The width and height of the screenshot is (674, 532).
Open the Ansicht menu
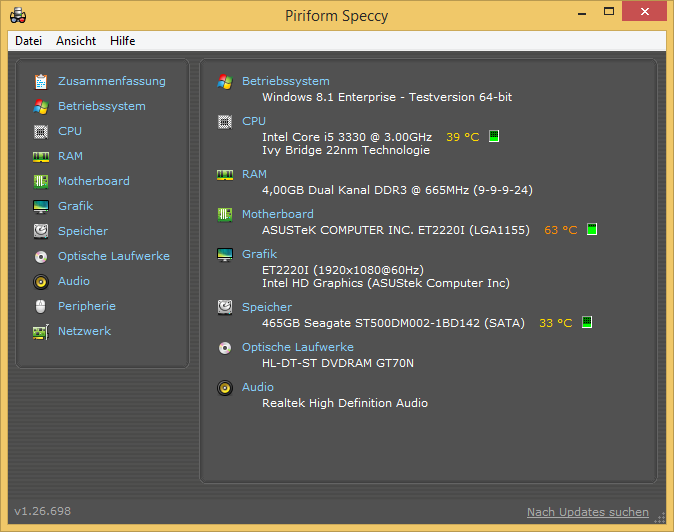(x=76, y=41)
